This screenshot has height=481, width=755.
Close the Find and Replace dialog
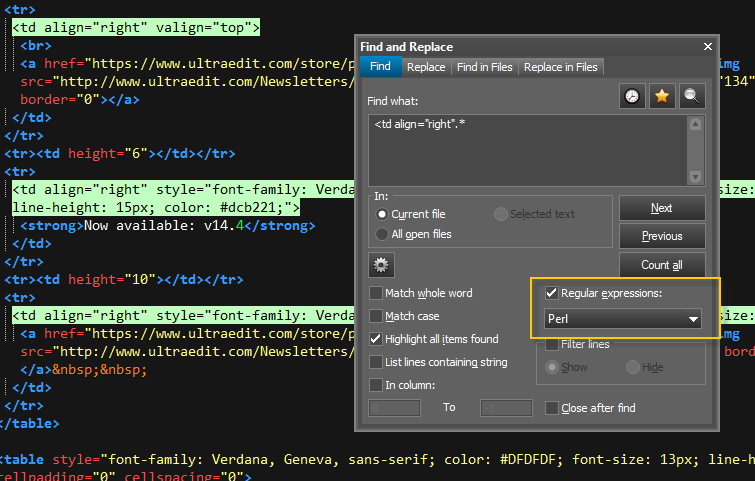707,47
